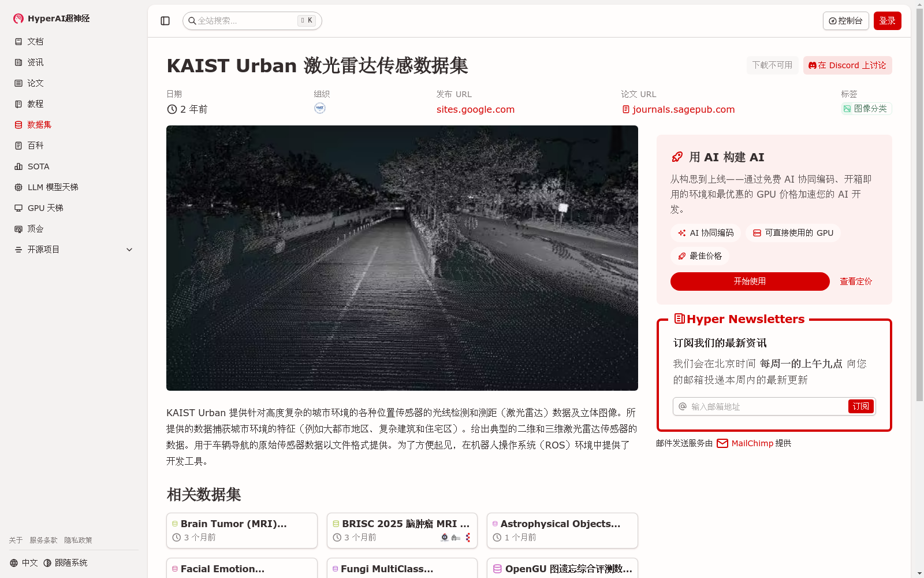This screenshot has height=578, width=924.
Task: Open the OpenGU 图遗忘综合评测 card
Action: tap(562, 569)
